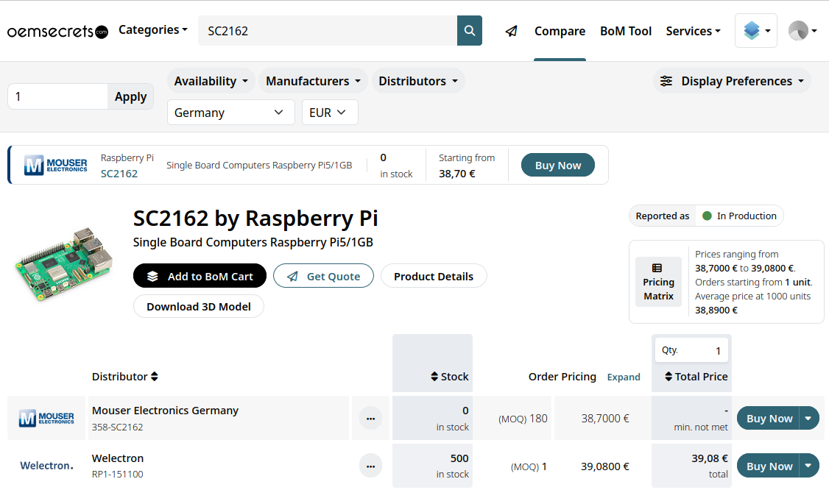The height and width of the screenshot is (504, 829).
Task: Click the SC2162 search input field
Action: (x=328, y=31)
